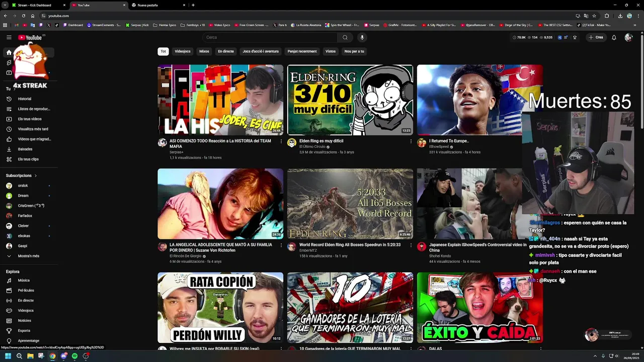Select the Tot filter chip
The width and height of the screenshot is (644, 362).
coord(163,51)
